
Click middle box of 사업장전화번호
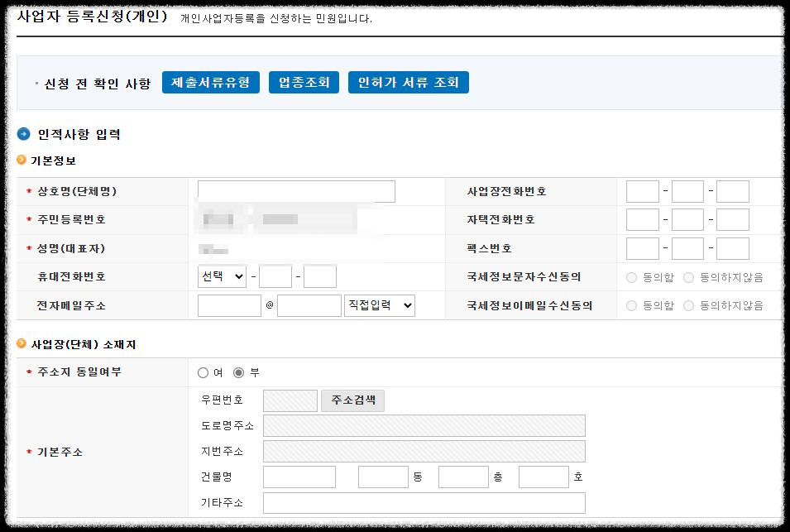click(x=687, y=191)
